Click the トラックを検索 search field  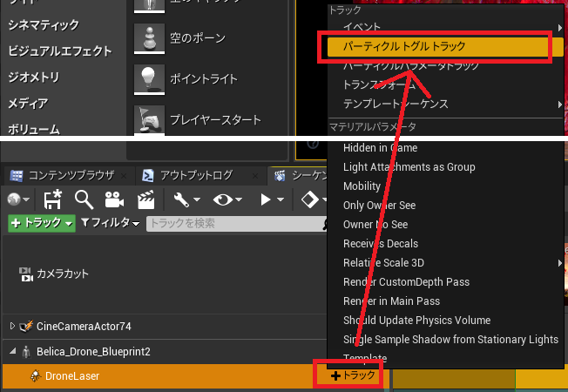238,224
